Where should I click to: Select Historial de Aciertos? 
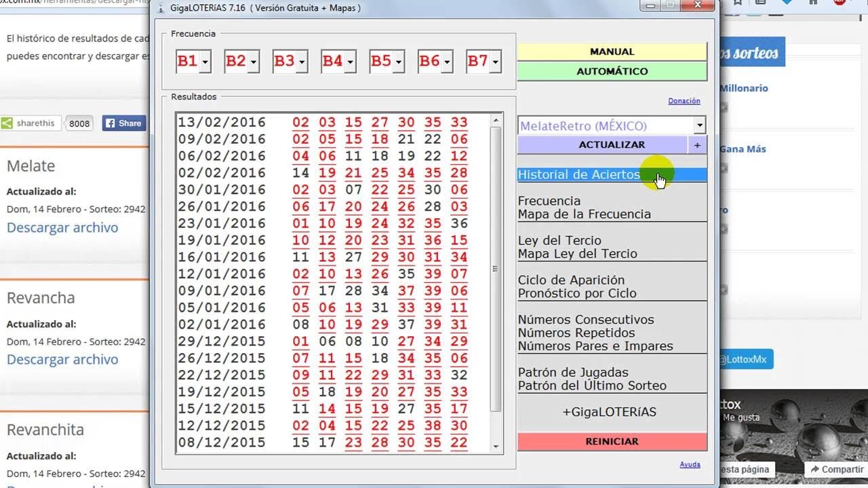click(612, 174)
